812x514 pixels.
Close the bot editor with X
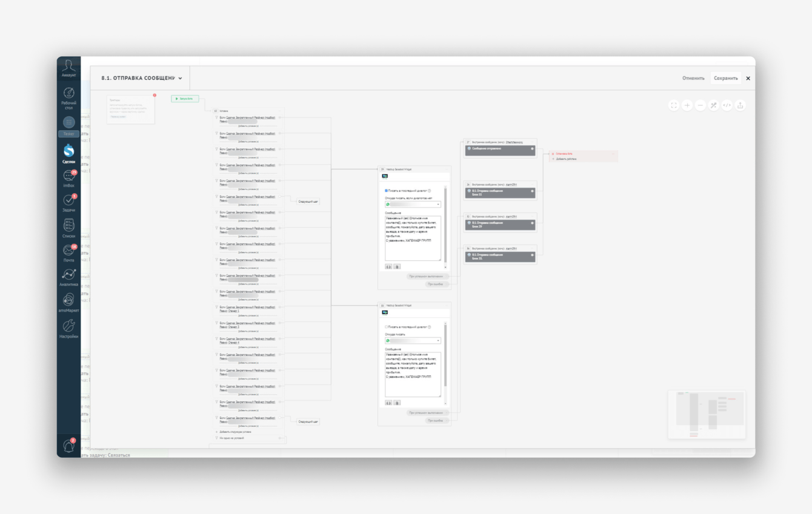pyautogui.click(x=748, y=78)
